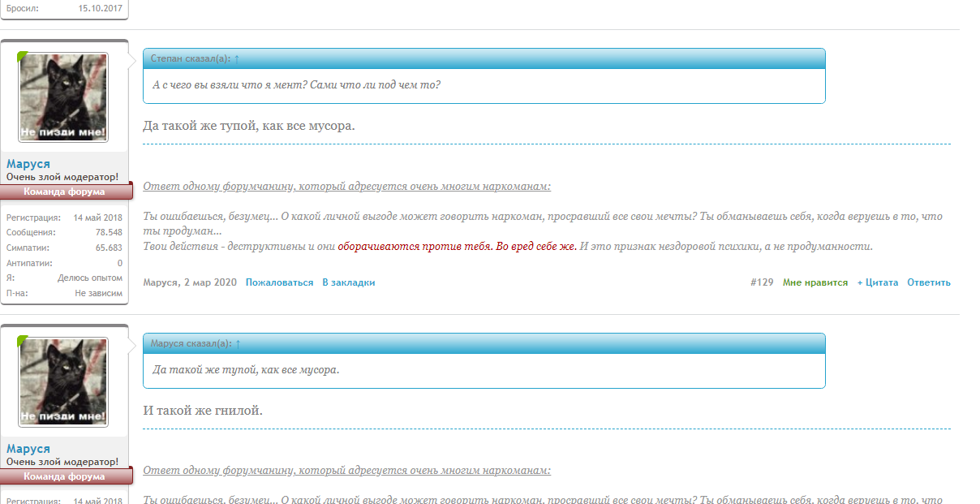Open underlined link Ответ одному форумчанину
Image resolution: width=980 pixels, height=504 pixels.
(x=347, y=185)
